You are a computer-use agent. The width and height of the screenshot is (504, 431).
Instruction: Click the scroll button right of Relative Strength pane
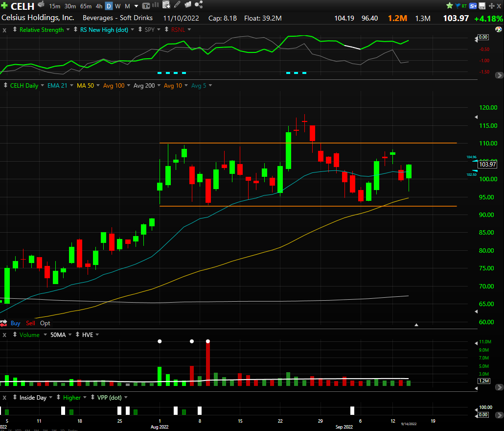click(499, 75)
